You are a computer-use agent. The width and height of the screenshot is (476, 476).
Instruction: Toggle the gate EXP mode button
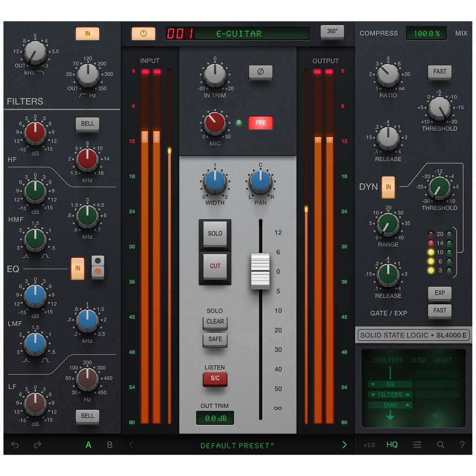440,293
